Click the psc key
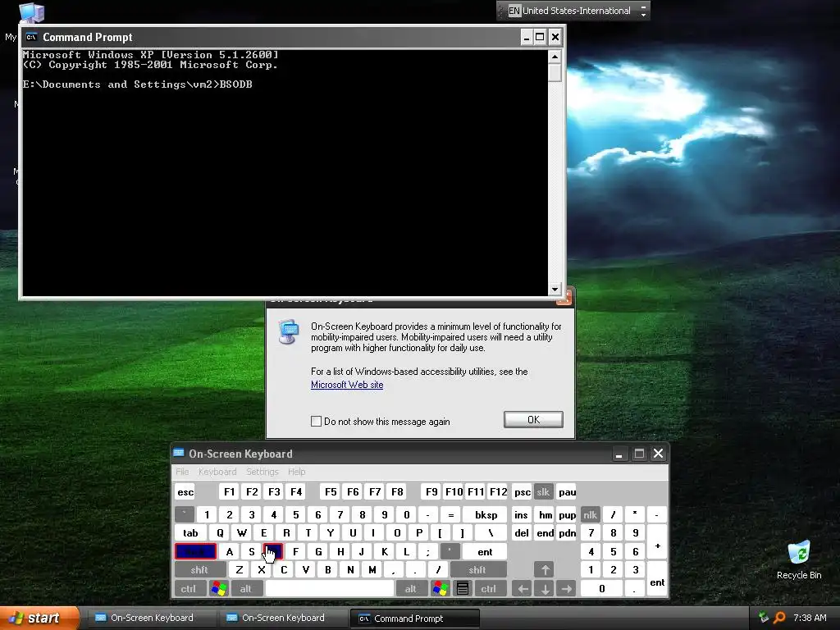The width and height of the screenshot is (840, 630). [522, 492]
